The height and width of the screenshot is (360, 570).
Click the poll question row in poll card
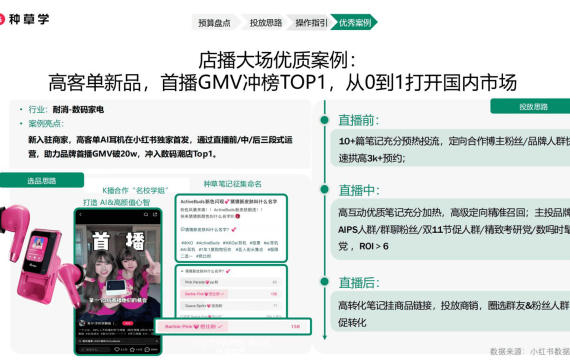pyautogui.click(x=205, y=271)
